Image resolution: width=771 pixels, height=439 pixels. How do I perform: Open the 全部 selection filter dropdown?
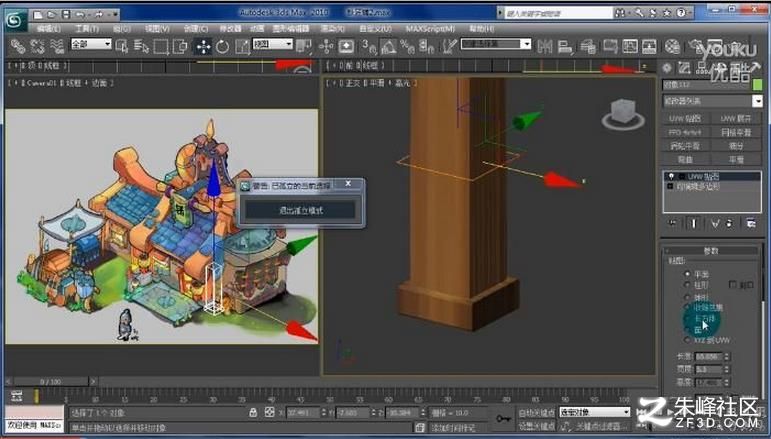coord(91,44)
